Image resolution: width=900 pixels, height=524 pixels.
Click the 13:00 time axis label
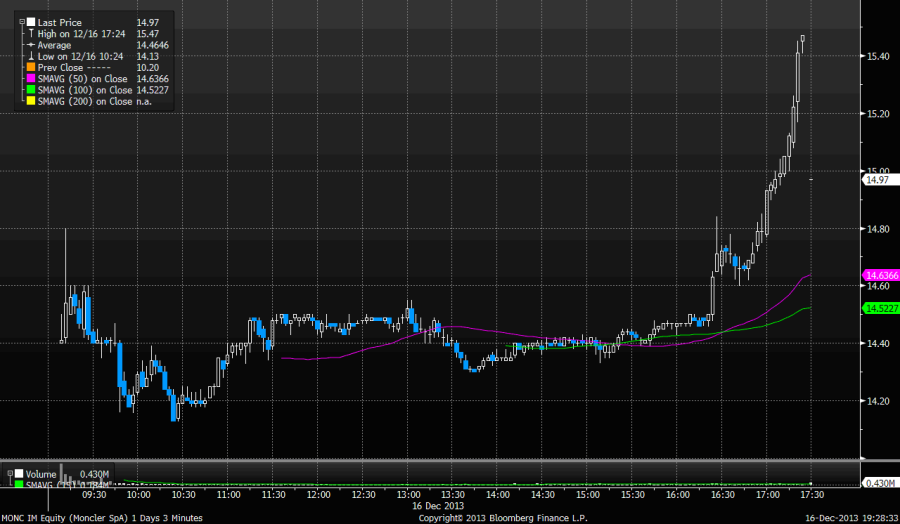click(407, 495)
